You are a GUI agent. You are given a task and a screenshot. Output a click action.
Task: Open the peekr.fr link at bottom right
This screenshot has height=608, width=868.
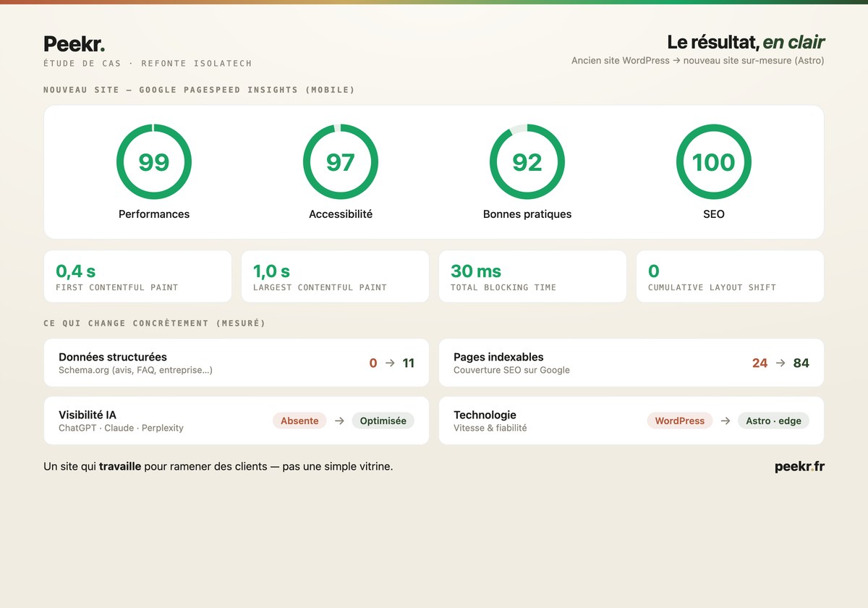(799, 467)
